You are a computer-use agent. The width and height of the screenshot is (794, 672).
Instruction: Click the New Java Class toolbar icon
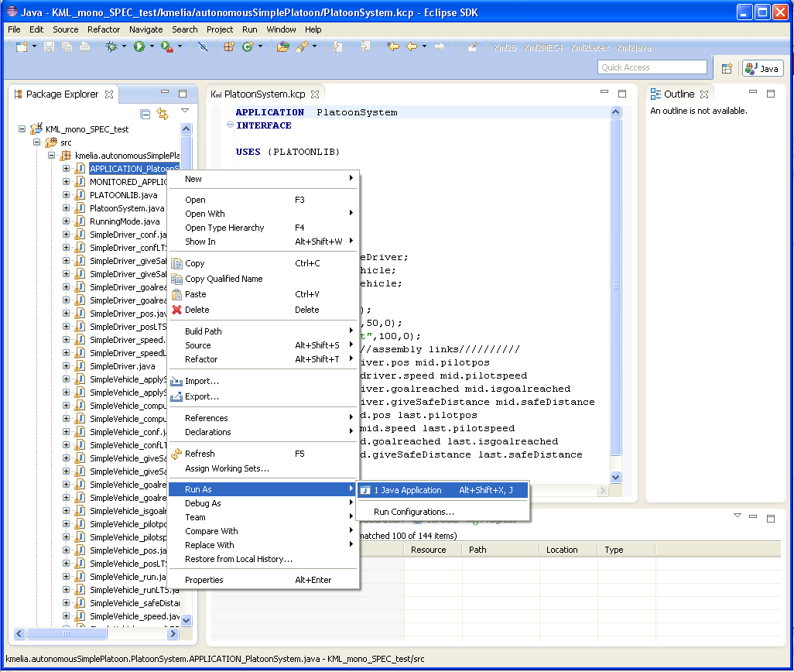coord(248,47)
